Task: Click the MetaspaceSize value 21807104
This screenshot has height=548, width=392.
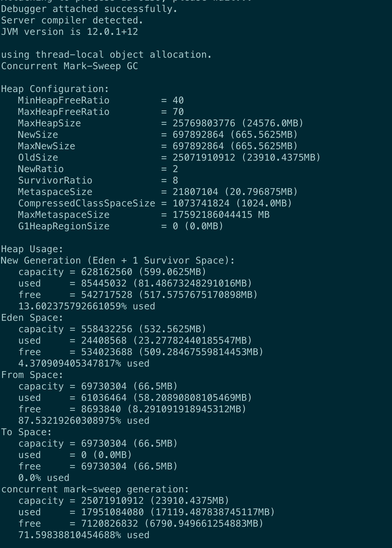Action: click(x=195, y=192)
